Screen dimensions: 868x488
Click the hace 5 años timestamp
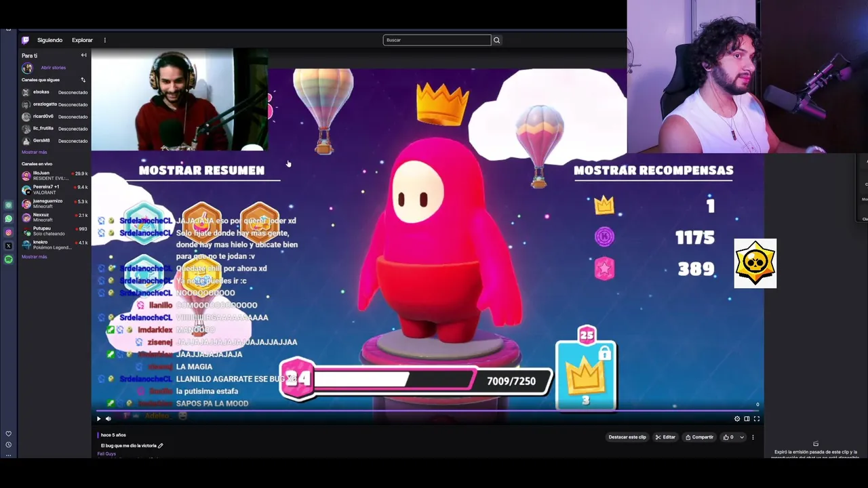click(113, 435)
